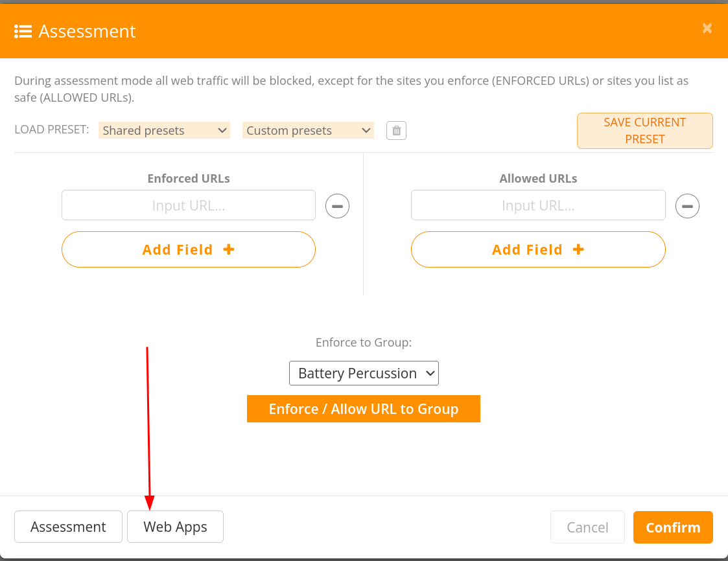The width and height of the screenshot is (728, 561).
Task: Focus the Allowed URLs input field
Action: (538, 205)
